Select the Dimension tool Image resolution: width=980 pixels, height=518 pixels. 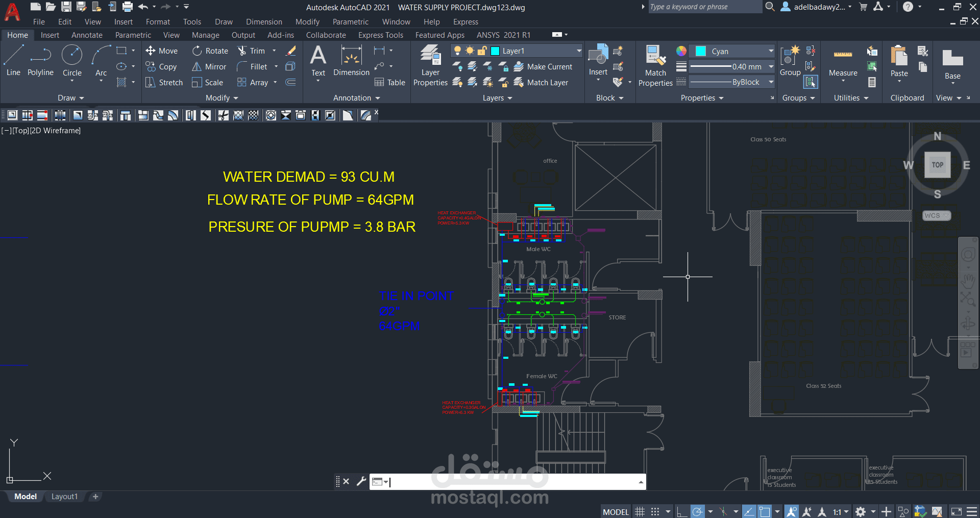pyautogui.click(x=351, y=60)
